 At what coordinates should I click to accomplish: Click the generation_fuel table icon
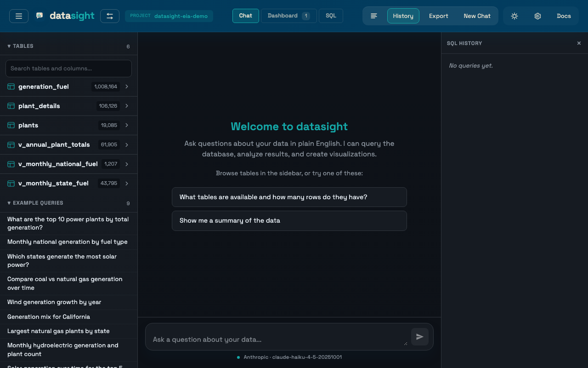11,86
